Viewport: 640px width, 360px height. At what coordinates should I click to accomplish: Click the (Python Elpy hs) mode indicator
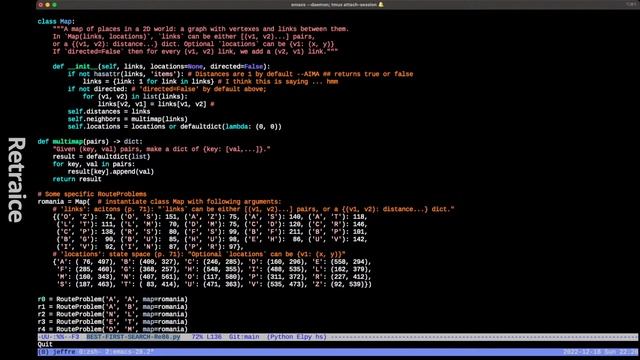297,337
